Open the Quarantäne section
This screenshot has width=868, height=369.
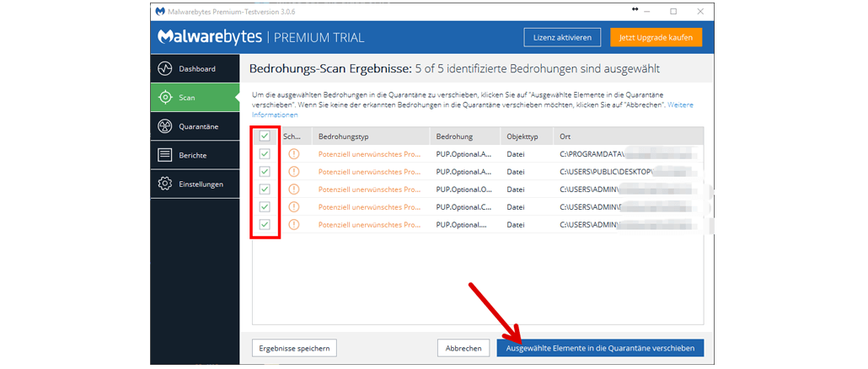pyautogui.click(x=195, y=126)
